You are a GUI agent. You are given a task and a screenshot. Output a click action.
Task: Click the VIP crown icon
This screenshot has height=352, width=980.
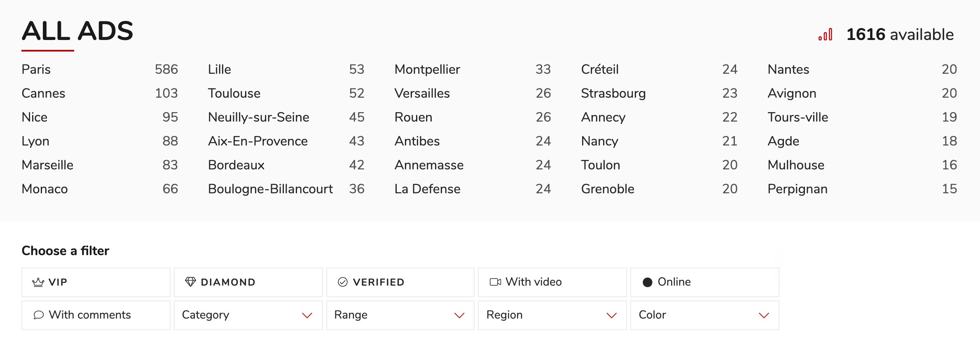pos(38,282)
